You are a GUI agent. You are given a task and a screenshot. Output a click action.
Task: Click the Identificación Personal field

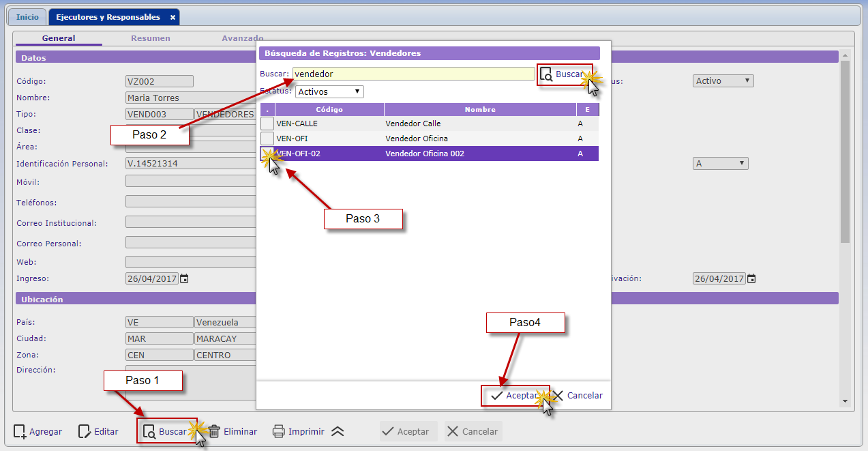tap(191, 164)
